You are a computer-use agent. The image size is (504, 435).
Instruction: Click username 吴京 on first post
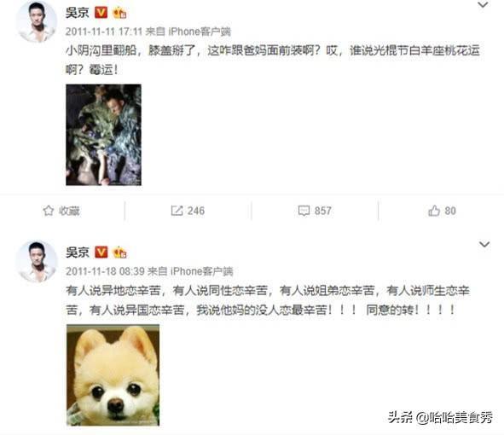pyautogui.click(x=77, y=13)
